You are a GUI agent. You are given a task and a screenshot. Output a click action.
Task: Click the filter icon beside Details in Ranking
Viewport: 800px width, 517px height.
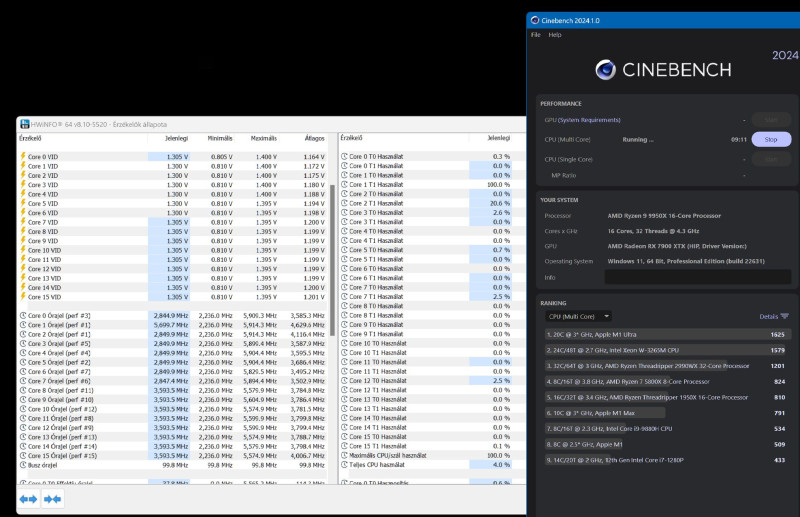point(785,316)
